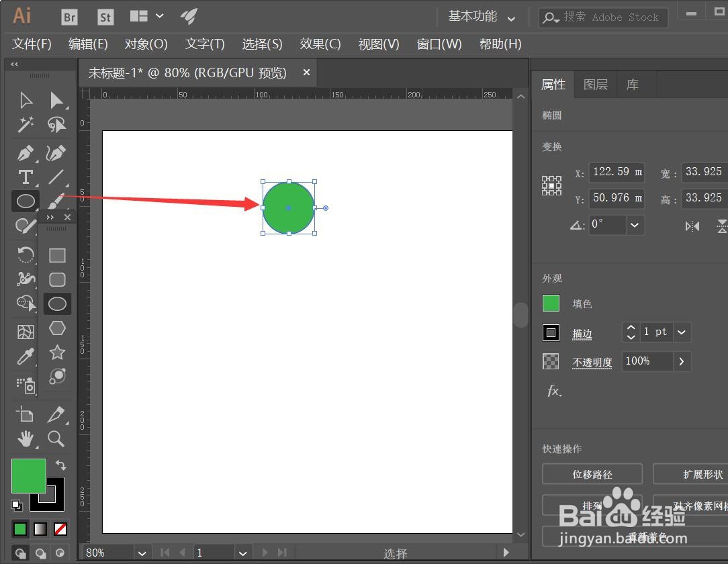Screen dimensions: 728x564
Task: Select the Warp tool
Action: click(x=26, y=279)
